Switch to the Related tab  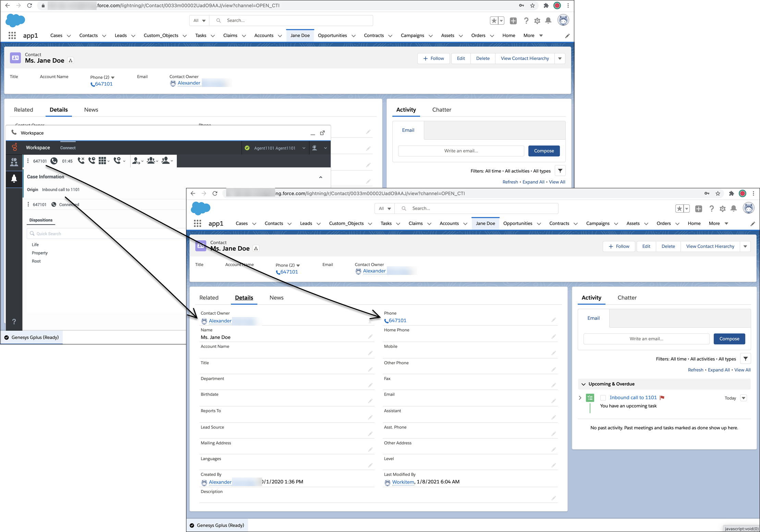tap(209, 298)
